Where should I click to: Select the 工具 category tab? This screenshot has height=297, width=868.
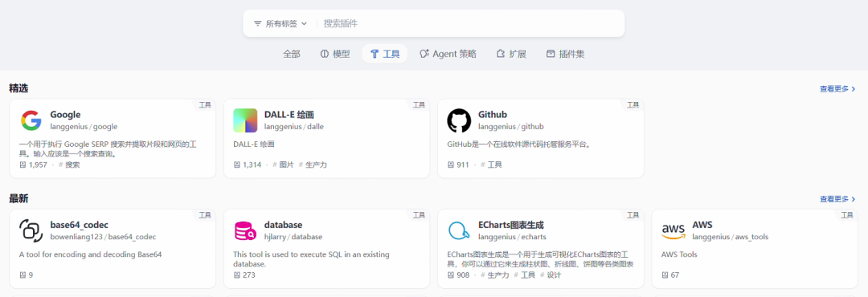[385, 54]
